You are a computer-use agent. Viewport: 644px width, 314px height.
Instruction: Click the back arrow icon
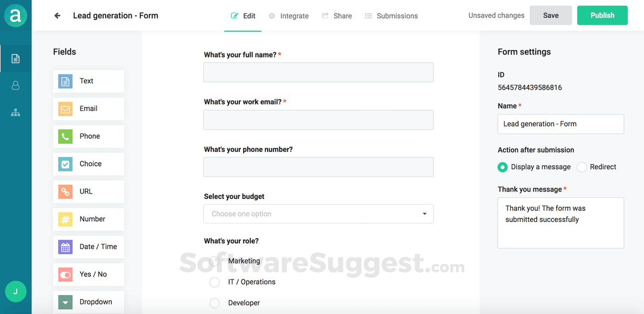click(x=57, y=16)
